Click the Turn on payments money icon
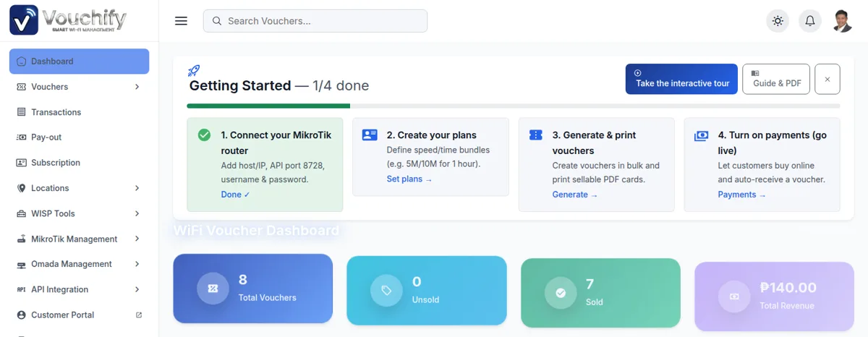 (701, 135)
